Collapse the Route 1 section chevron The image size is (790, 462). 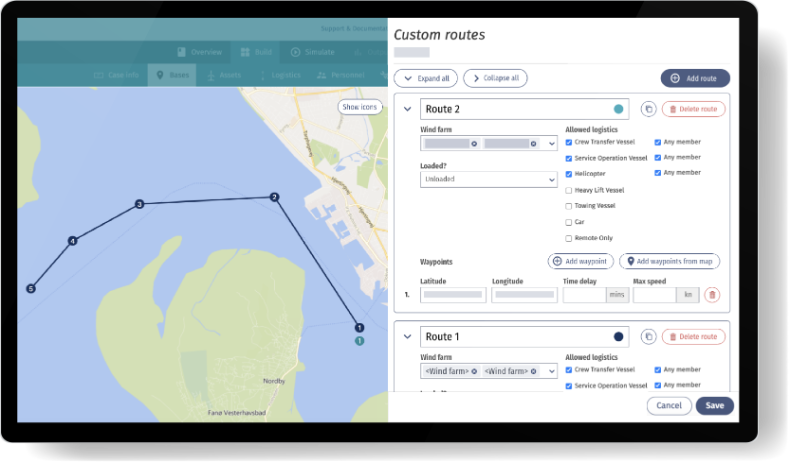pyautogui.click(x=407, y=337)
